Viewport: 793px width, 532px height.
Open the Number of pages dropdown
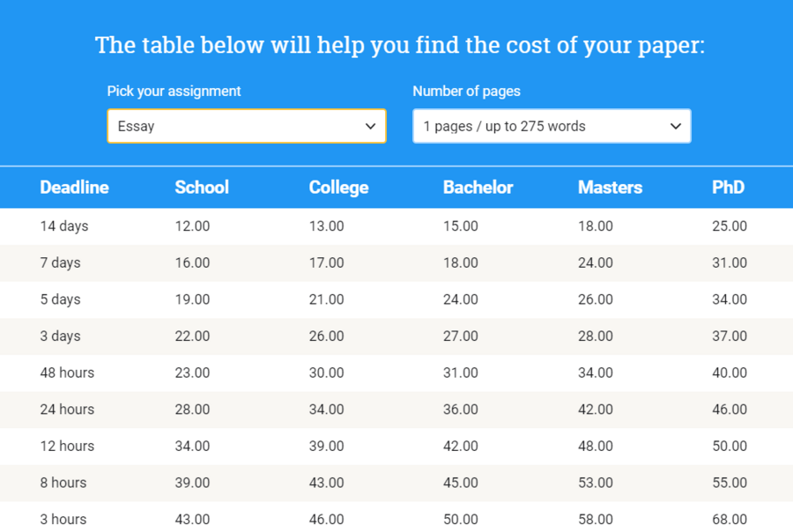(x=551, y=126)
